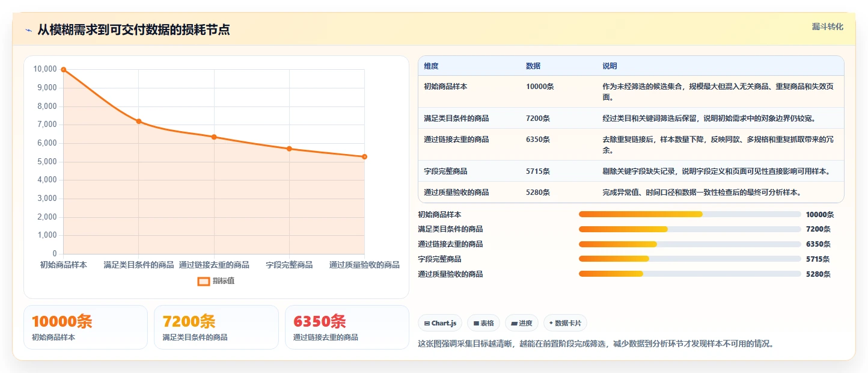868x373 pixels.
Task: Click the 数据 column header
Action: pyautogui.click(x=533, y=66)
